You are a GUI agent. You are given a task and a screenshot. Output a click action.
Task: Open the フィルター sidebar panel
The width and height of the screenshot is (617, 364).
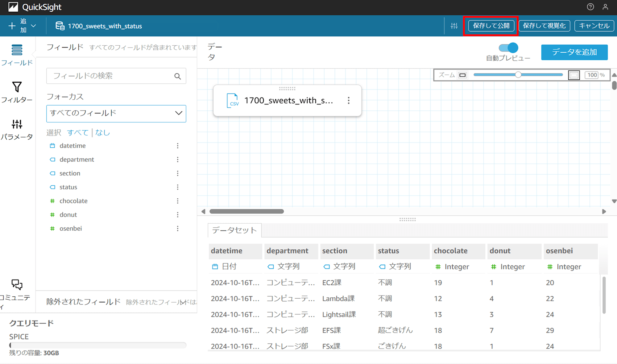(x=17, y=92)
